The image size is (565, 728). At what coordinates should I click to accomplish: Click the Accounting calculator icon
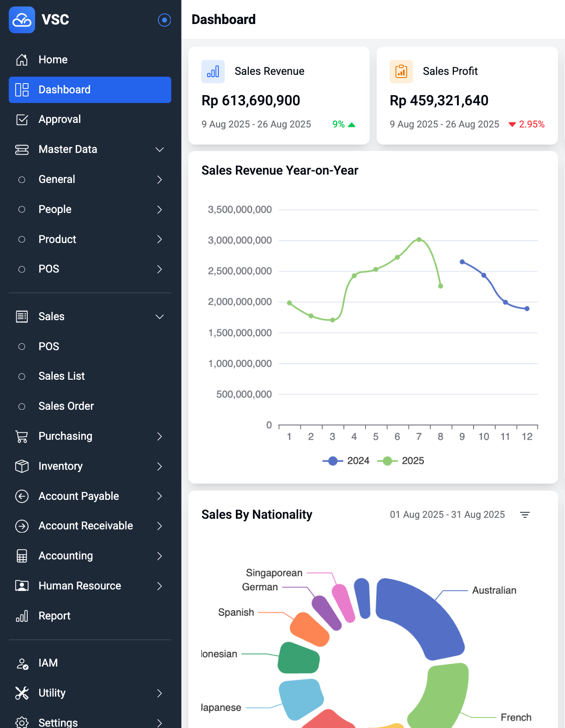click(x=22, y=556)
